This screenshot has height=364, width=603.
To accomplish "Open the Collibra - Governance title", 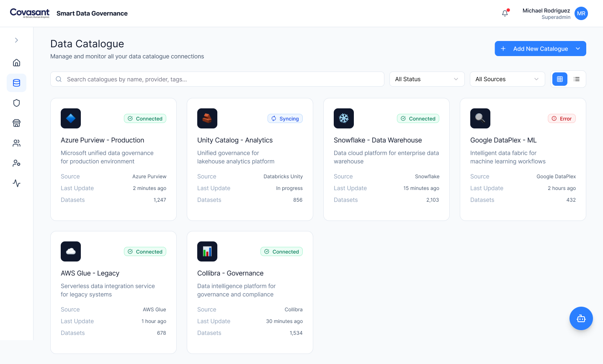I will pos(230,273).
